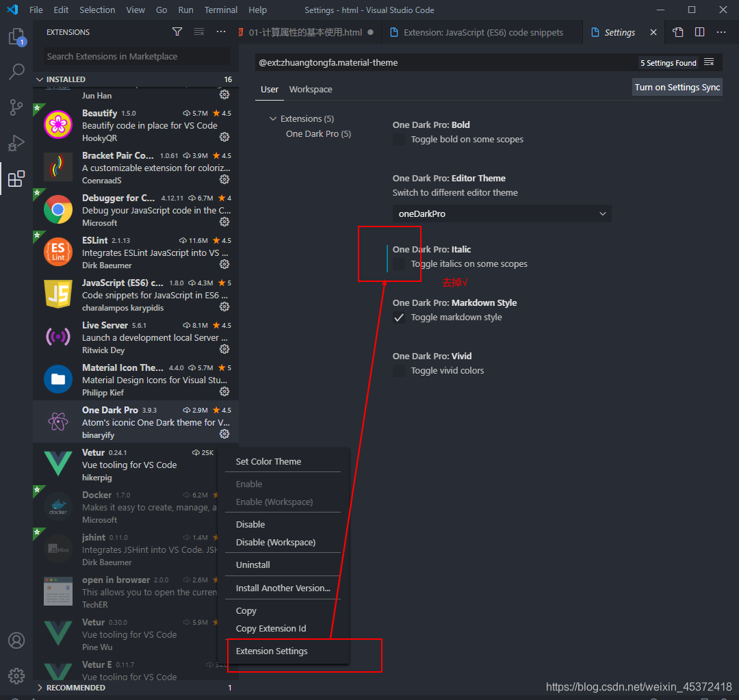Click Turn on Settings Sync button
739x700 pixels.
click(677, 87)
